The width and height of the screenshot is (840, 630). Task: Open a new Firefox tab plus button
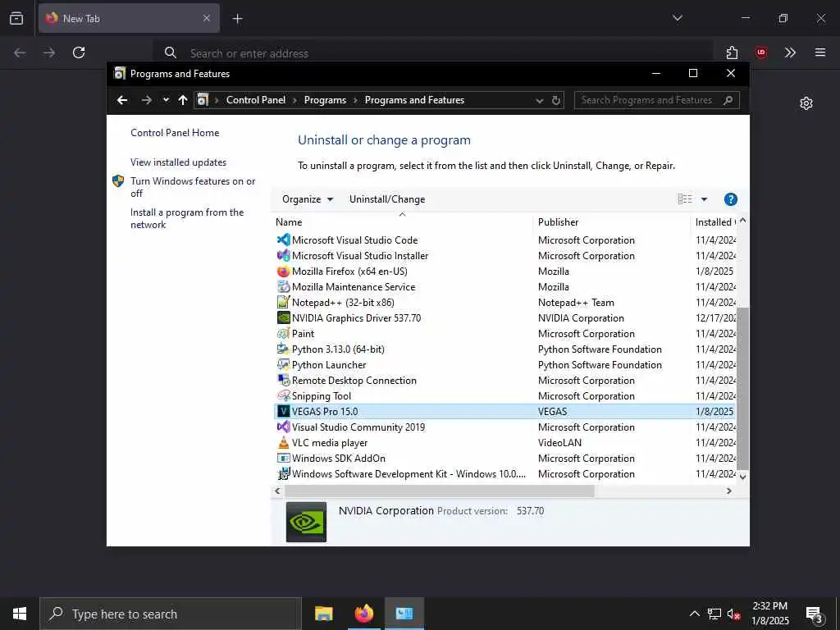[x=237, y=19]
